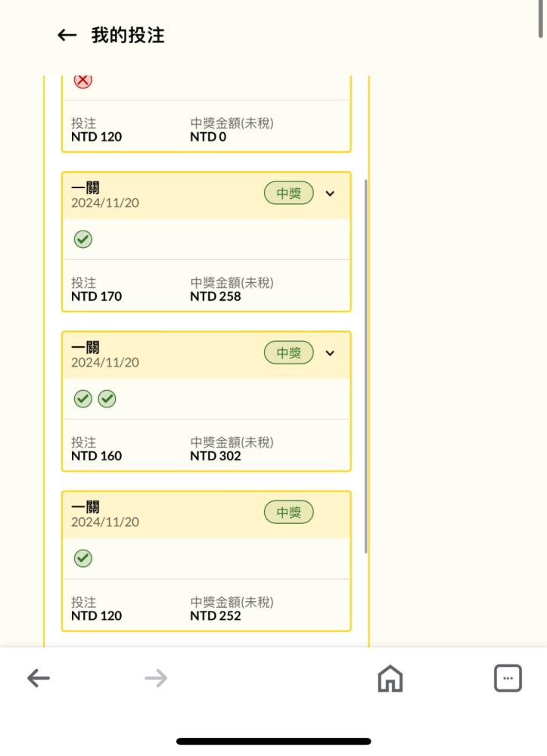
Task: Click first green check in NTD 160 card
Action: pos(83,398)
